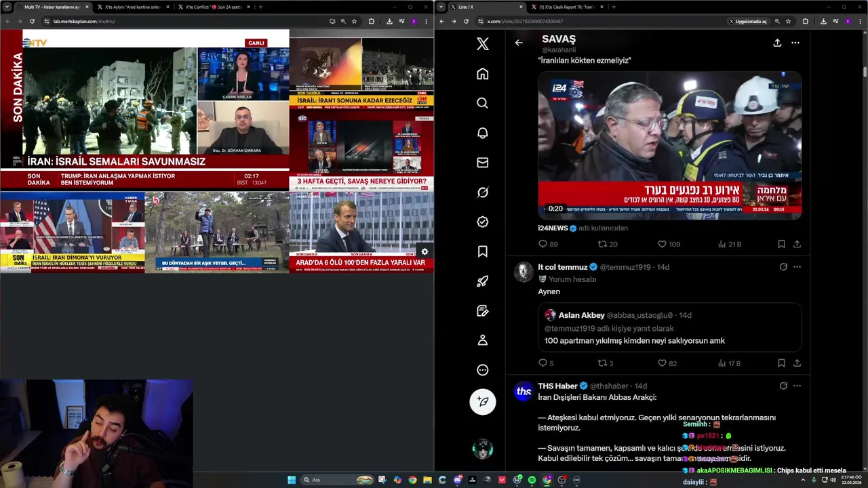Open the More circle icon in X sidebar

point(482,370)
